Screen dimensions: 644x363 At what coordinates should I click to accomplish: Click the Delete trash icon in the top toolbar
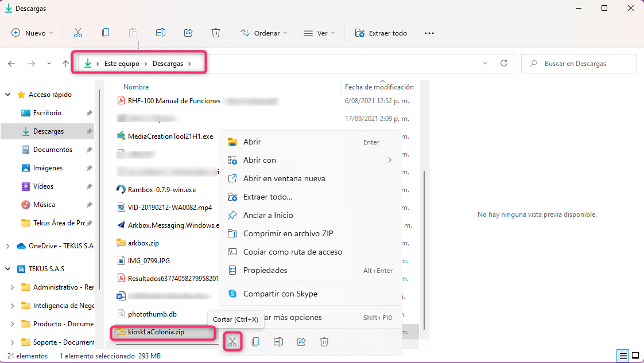click(x=216, y=33)
